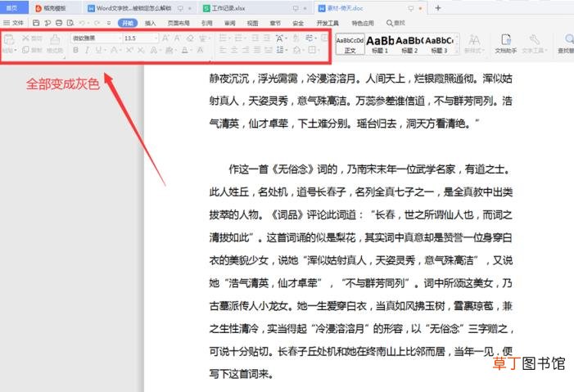Click the Copy icon
The width and height of the screenshot is (574, 392).
25,50
